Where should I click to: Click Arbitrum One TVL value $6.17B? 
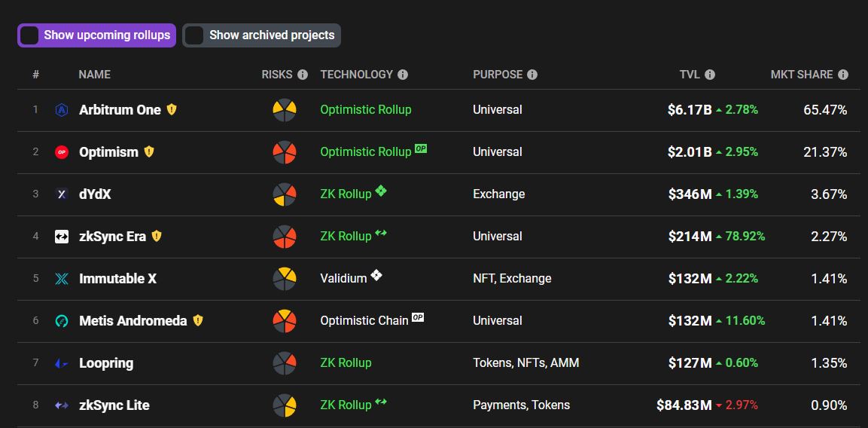pyautogui.click(x=690, y=110)
